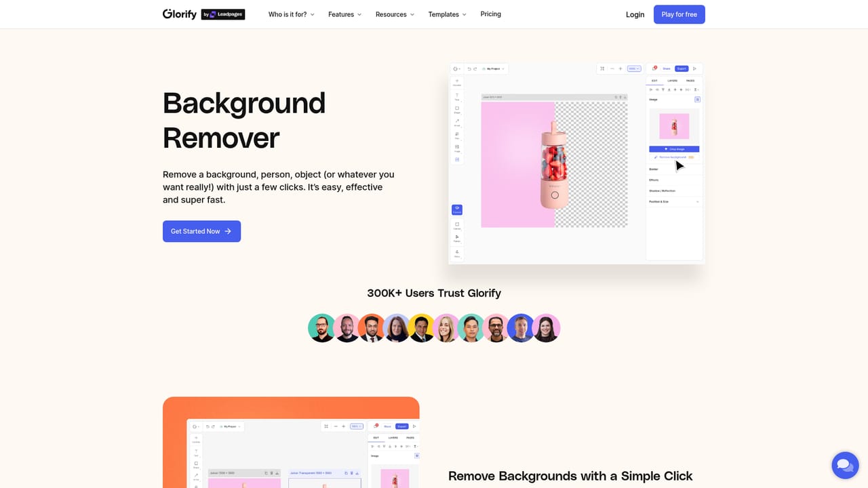Click the zoom-in plus in the hero editor screenshot
Image resolution: width=868 pixels, height=488 pixels.
click(620, 68)
